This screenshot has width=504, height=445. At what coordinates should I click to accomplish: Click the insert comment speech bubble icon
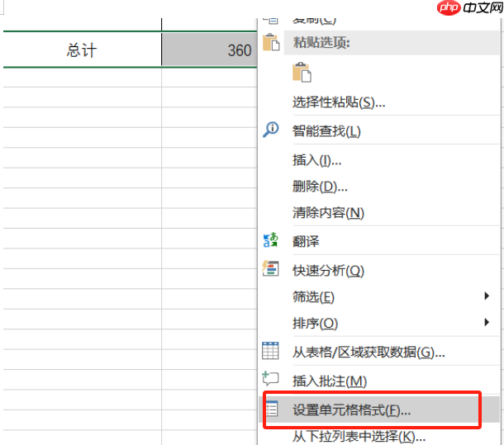coord(270,378)
